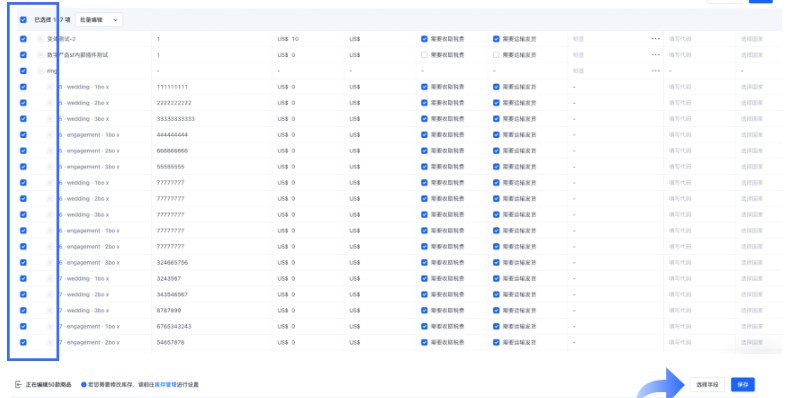Click the blue 保存 button at the bottom

[x=743, y=384]
